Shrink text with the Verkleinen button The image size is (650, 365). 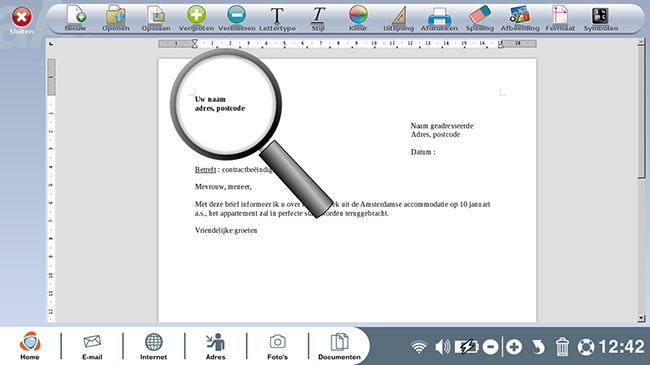click(x=237, y=19)
